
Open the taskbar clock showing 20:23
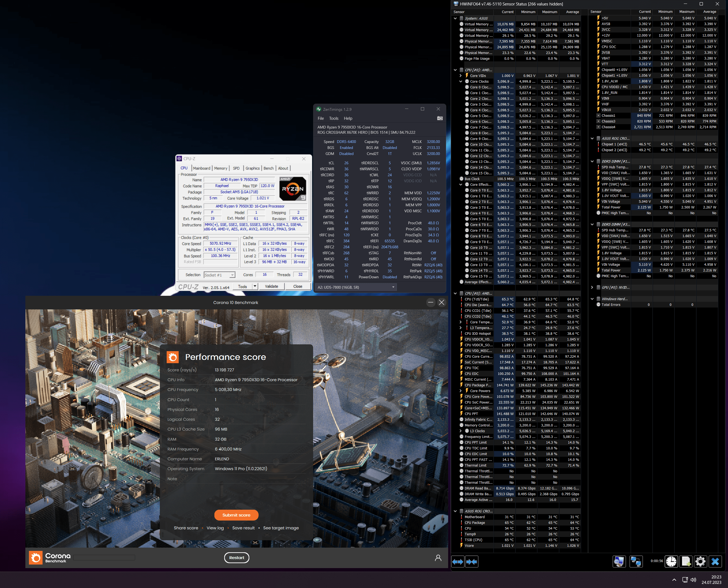point(711,580)
